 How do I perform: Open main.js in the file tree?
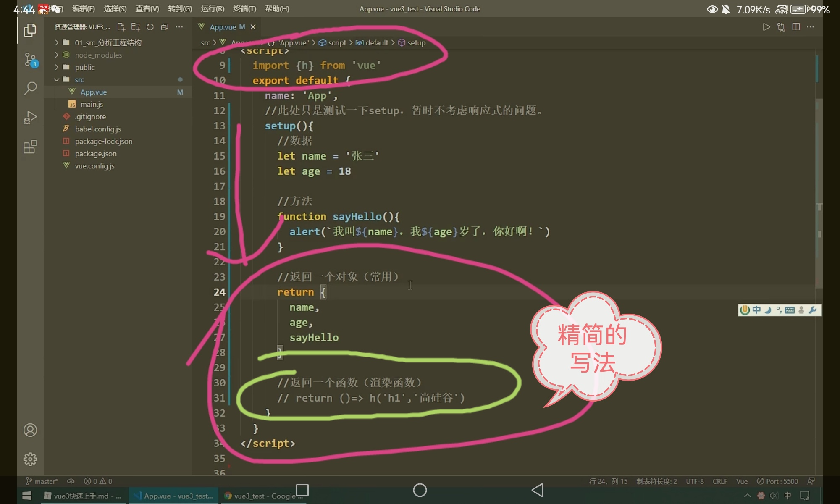point(92,104)
